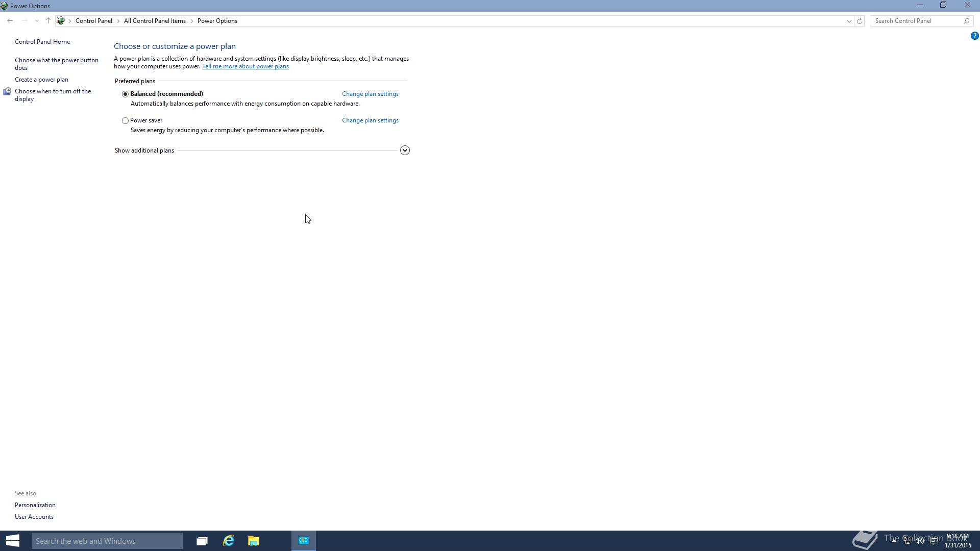Select the Power saver plan
This screenshot has width=980, height=551.
[125, 120]
